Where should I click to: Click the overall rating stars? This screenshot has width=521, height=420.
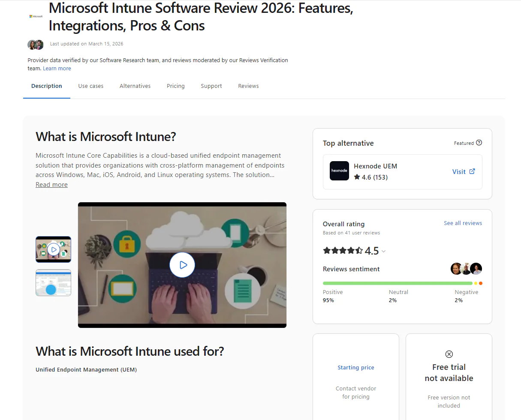[343, 251]
